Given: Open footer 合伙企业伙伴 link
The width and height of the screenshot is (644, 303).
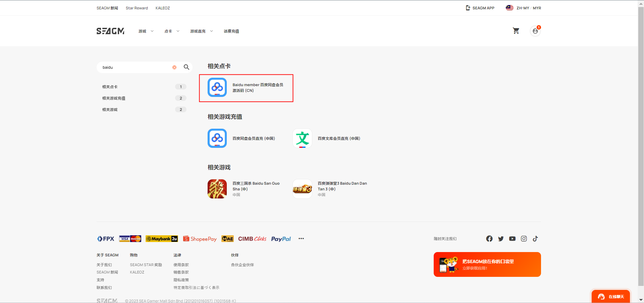Looking at the screenshot, I should (x=243, y=265).
